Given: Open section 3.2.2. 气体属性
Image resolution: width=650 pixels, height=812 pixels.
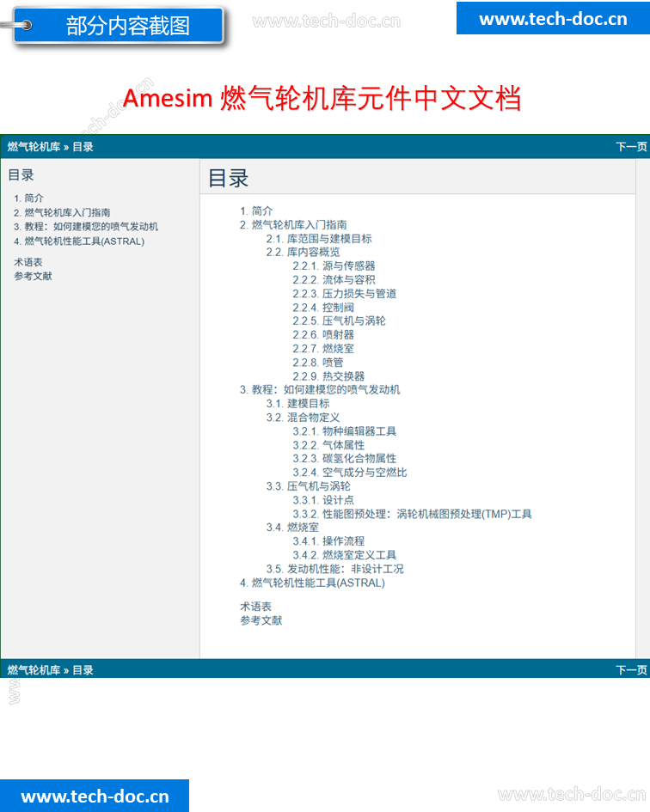Looking at the screenshot, I should 328,445.
